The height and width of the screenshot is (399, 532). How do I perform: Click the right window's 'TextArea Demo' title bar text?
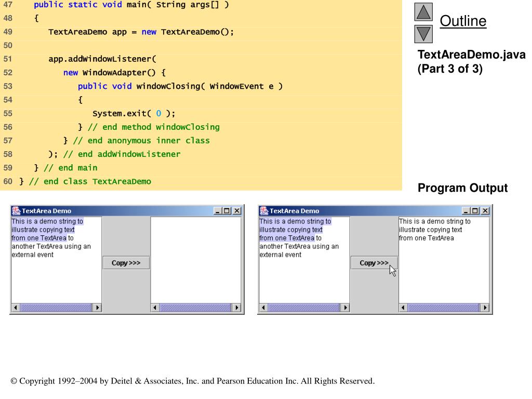(295, 211)
